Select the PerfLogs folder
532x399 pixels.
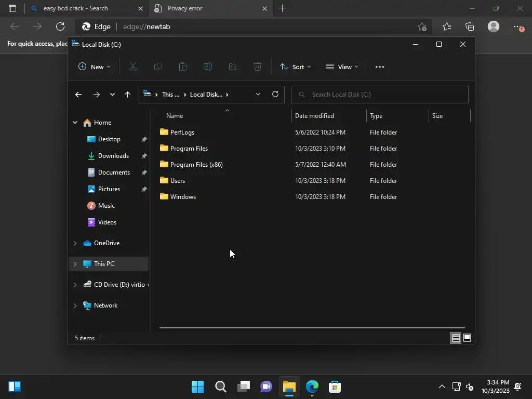pyautogui.click(x=182, y=132)
